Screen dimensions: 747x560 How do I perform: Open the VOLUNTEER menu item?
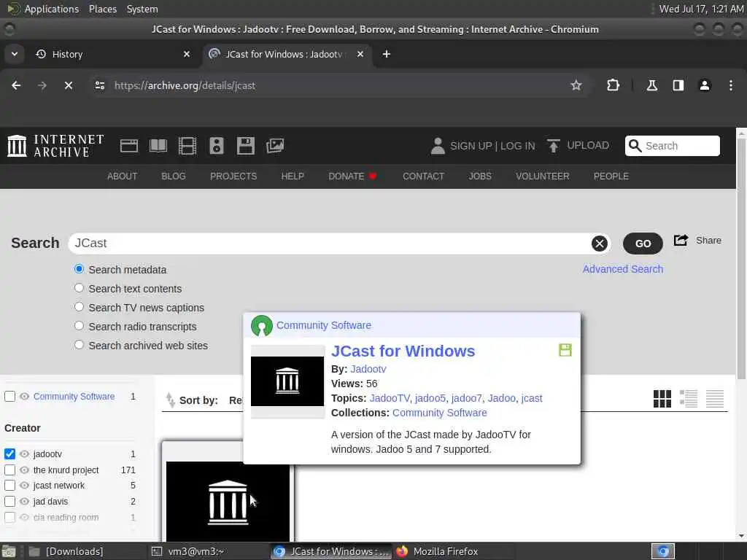pyautogui.click(x=542, y=176)
